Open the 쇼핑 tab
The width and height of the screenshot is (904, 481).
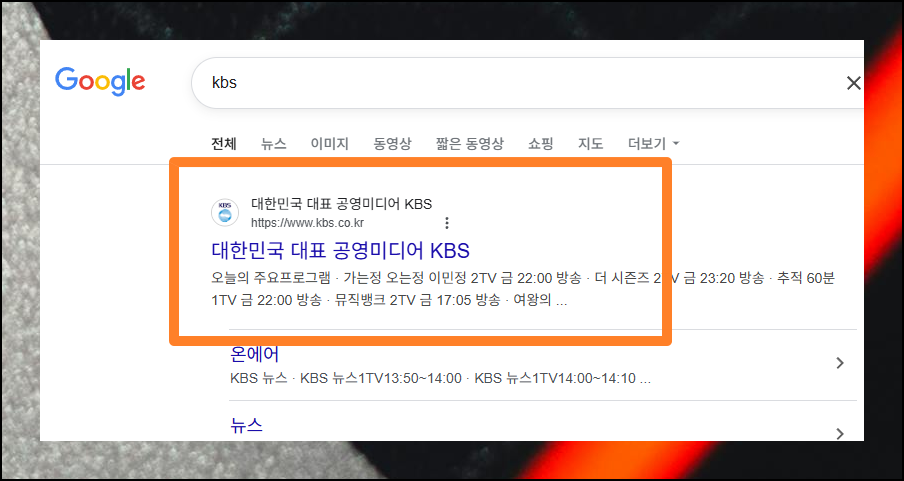(x=540, y=144)
